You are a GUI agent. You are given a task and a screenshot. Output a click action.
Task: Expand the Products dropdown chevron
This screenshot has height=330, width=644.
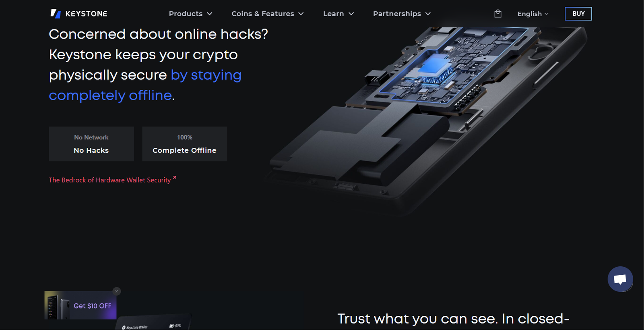[210, 14]
